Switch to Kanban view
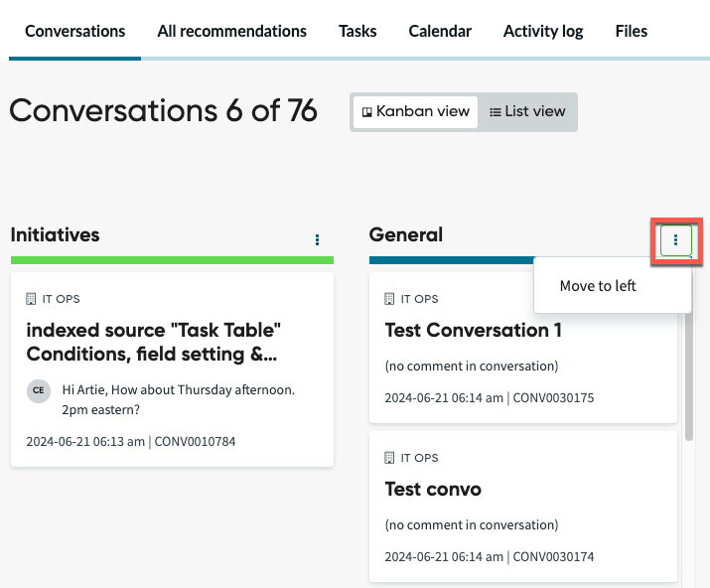Screen dimensions: 710x588 (415, 111)
